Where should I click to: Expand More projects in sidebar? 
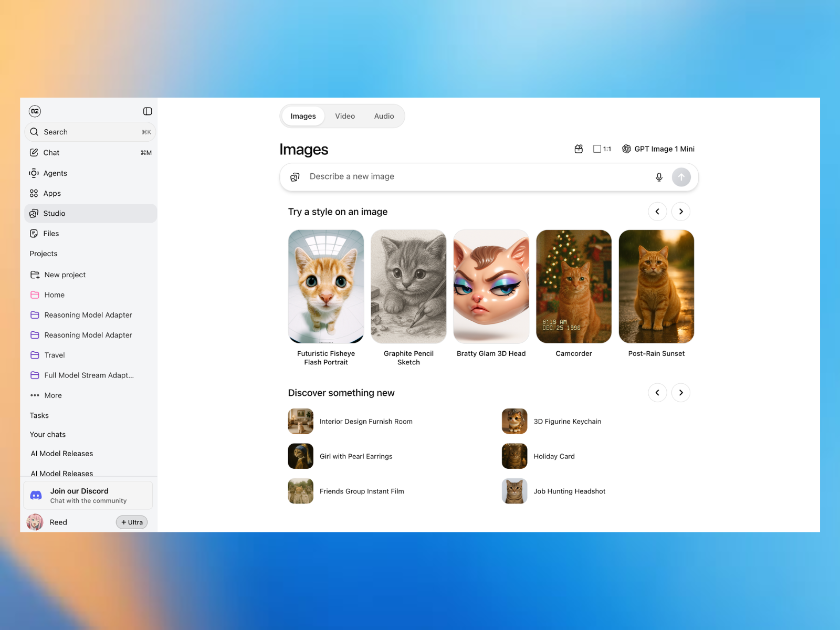52,395
